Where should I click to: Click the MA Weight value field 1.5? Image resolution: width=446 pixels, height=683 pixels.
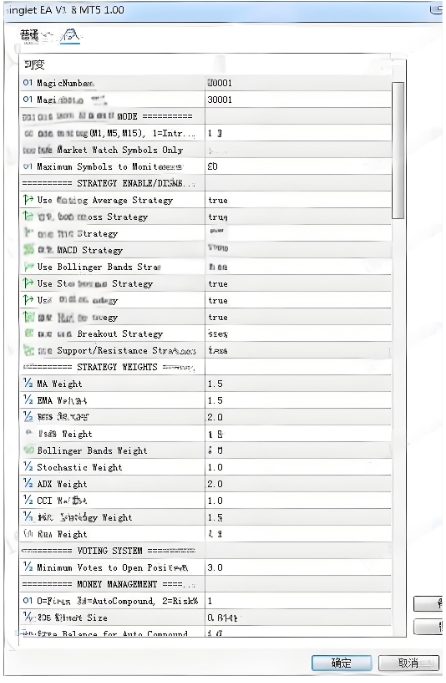[298, 384]
